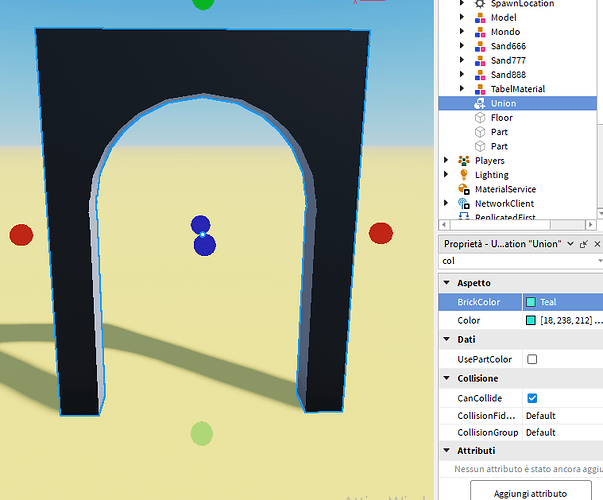Click the Floor part cube icon
The image size is (603, 500).
[x=480, y=118]
